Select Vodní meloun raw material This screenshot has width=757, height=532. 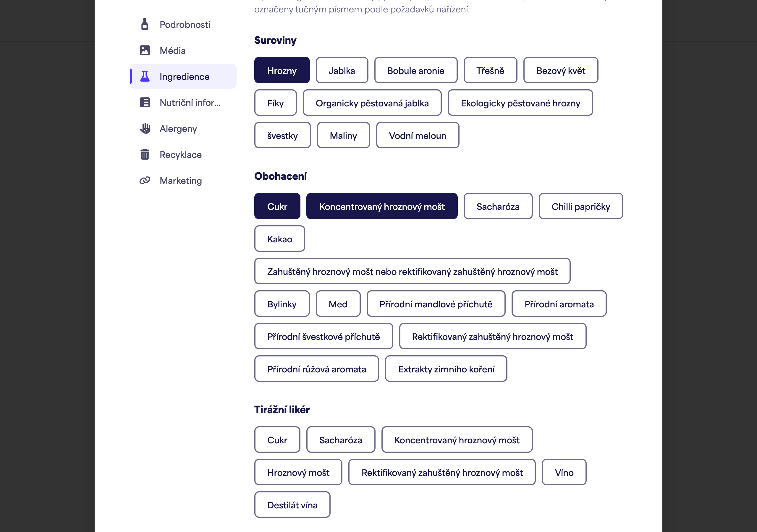(x=418, y=135)
